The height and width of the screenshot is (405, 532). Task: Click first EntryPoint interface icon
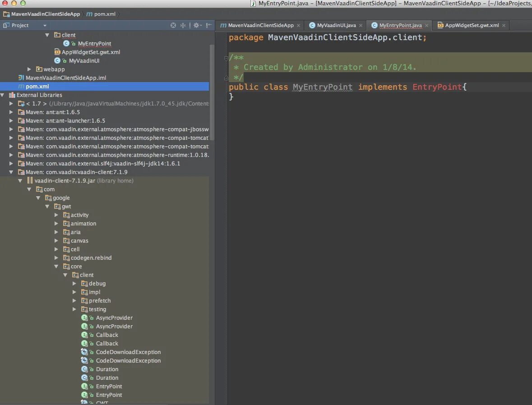tap(84, 387)
